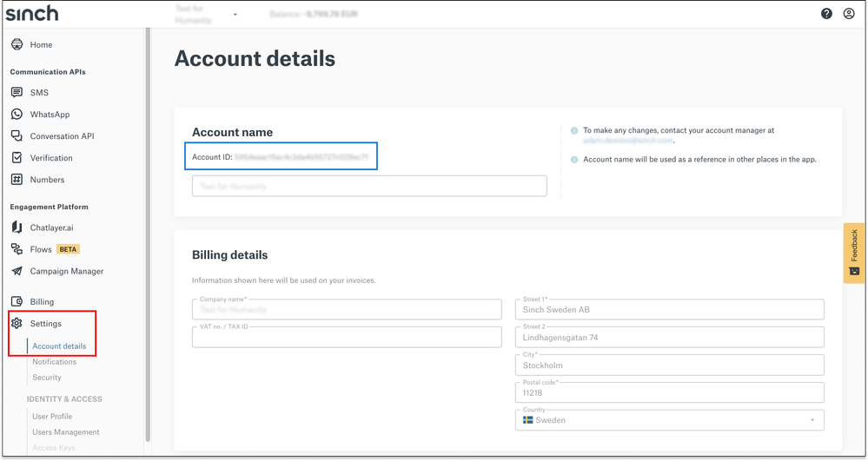Click the Billing details heading

(x=229, y=255)
